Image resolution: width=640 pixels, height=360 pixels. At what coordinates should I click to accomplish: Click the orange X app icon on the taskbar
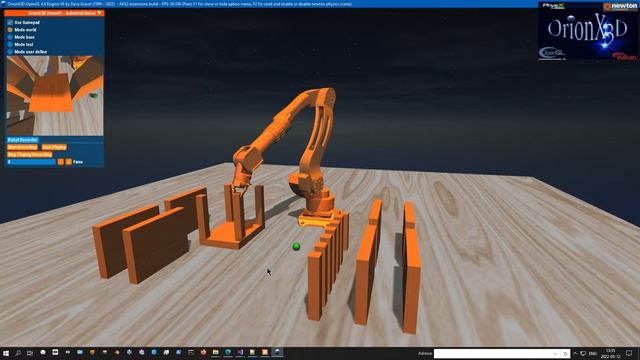[265, 353]
